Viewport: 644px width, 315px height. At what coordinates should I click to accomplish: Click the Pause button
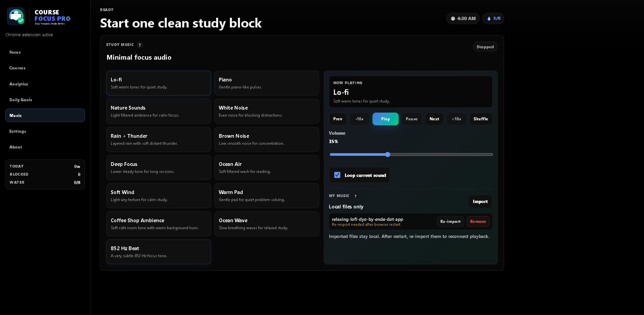click(412, 119)
